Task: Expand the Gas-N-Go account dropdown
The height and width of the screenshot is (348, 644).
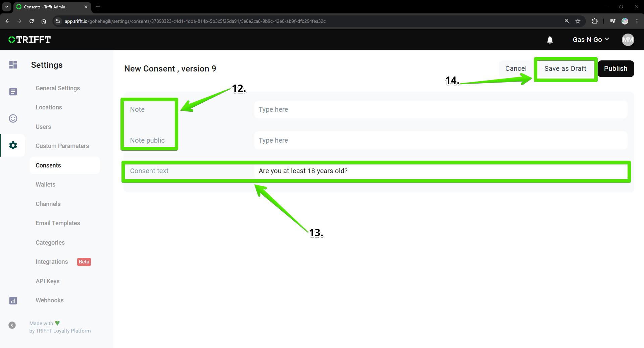Action: [591, 40]
